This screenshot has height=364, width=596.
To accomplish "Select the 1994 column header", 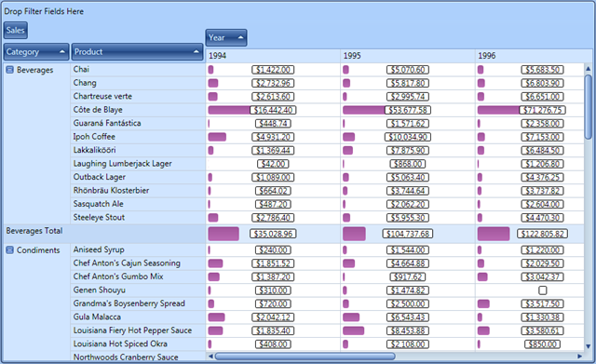I will 273,56.
